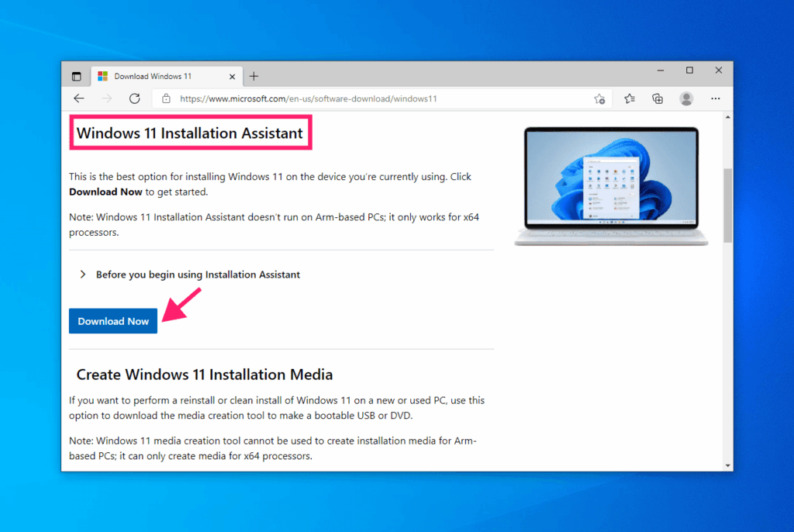Click the scrollbar up arrow
The width and height of the screenshot is (794, 532).
pos(727,117)
